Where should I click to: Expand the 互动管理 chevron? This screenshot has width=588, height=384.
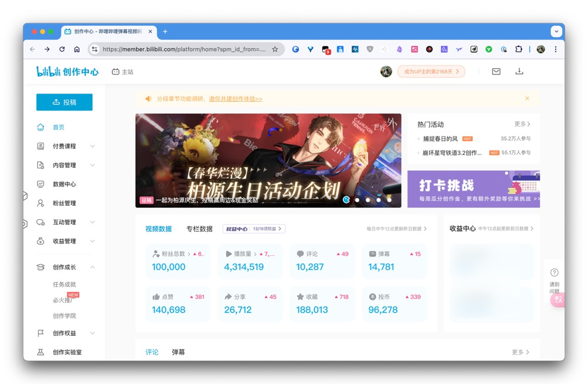tap(93, 222)
